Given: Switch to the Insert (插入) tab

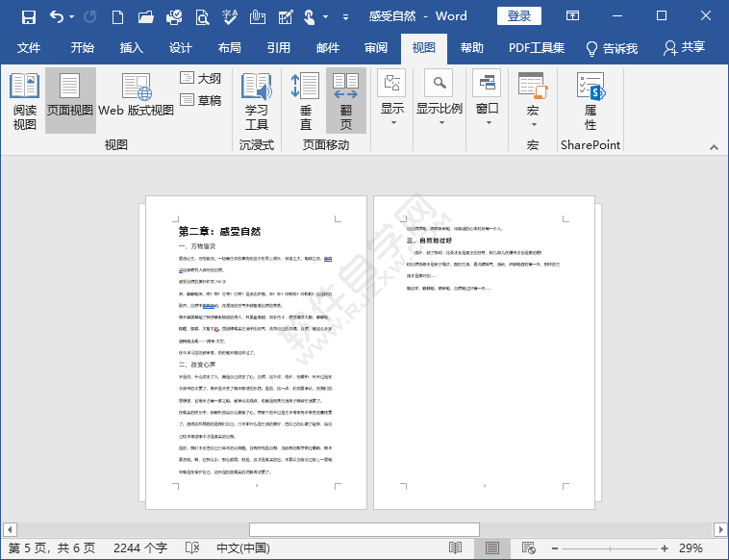Looking at the screenshot, I should (132, 48).
